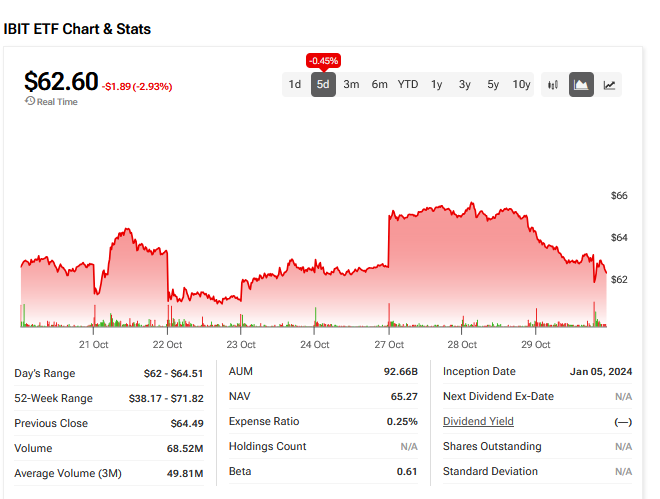Choose the 3y chart range
This screenshot has height=499, width=660.
pos(465,85)
